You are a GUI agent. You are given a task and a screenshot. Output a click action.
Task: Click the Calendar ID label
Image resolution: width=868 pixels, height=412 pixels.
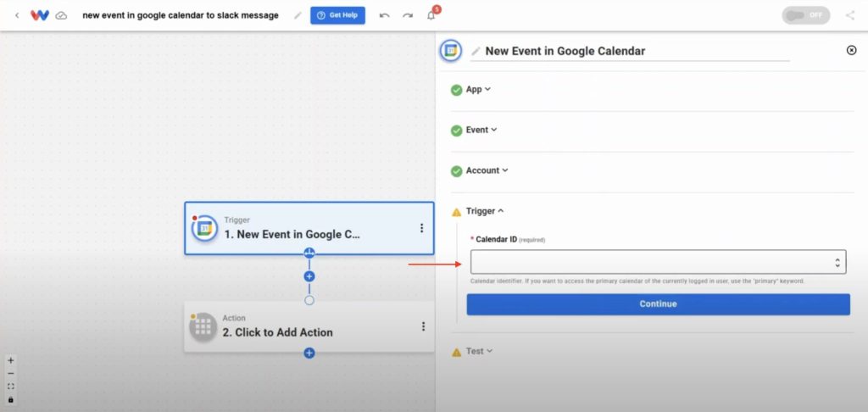point(497,239)
